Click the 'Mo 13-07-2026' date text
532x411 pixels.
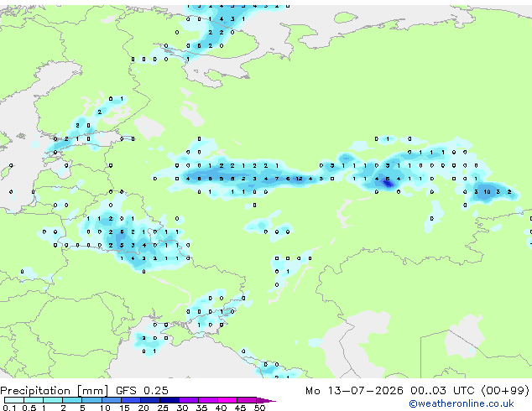(x=354, y=390)
